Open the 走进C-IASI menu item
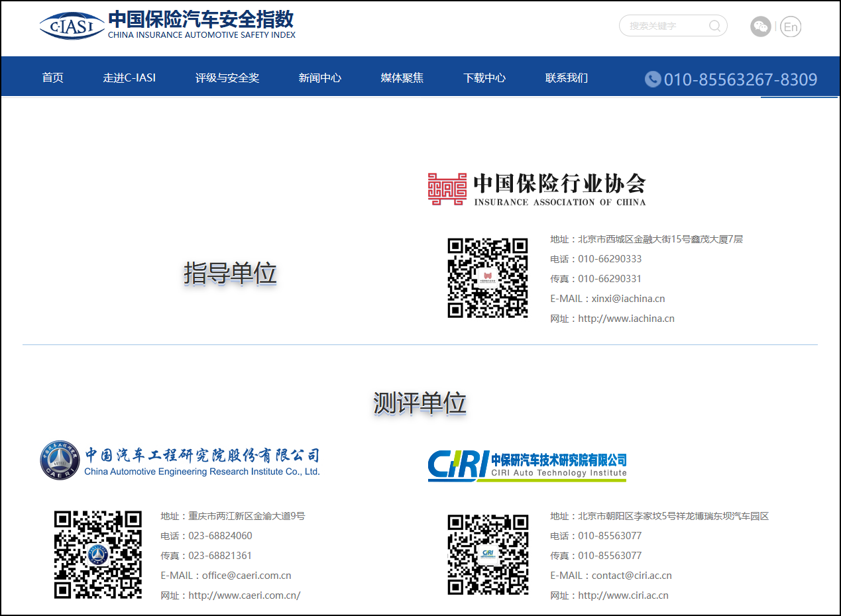The height and width of the screenshot is (616, 841). coord(129,77)
